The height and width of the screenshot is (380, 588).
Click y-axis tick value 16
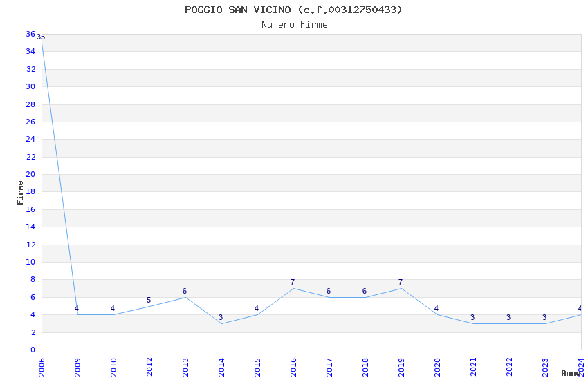(x=30, y=209)
